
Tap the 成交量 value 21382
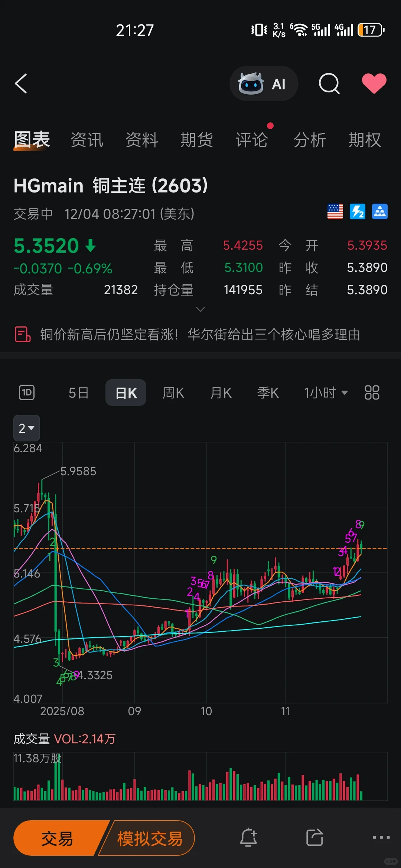click(121, 290)
